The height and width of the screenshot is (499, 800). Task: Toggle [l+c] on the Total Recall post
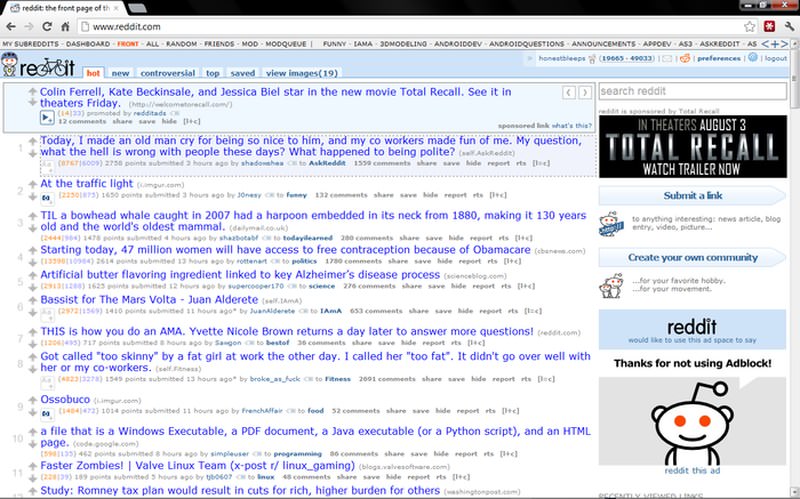(192, 121)
